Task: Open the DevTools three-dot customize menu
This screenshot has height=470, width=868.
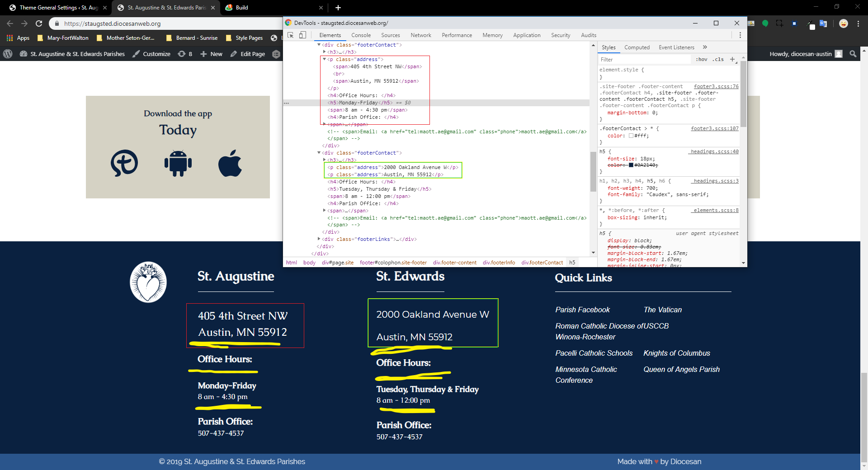Action: coord(740,35)
